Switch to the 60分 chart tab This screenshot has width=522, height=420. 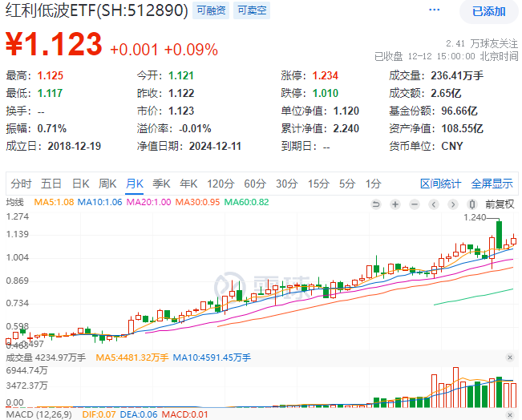click(255, 184)
